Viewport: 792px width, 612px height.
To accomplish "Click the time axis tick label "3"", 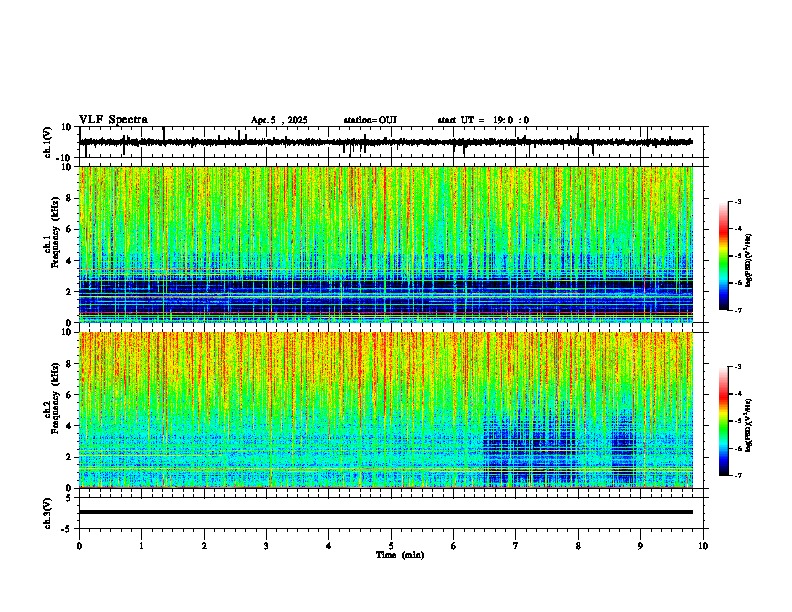I will 266,546.
